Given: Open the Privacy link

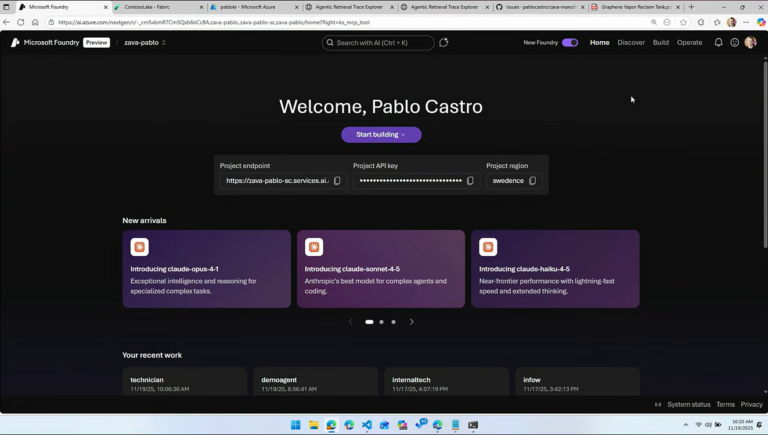Looking at the screenshot, I should (751, 405).
